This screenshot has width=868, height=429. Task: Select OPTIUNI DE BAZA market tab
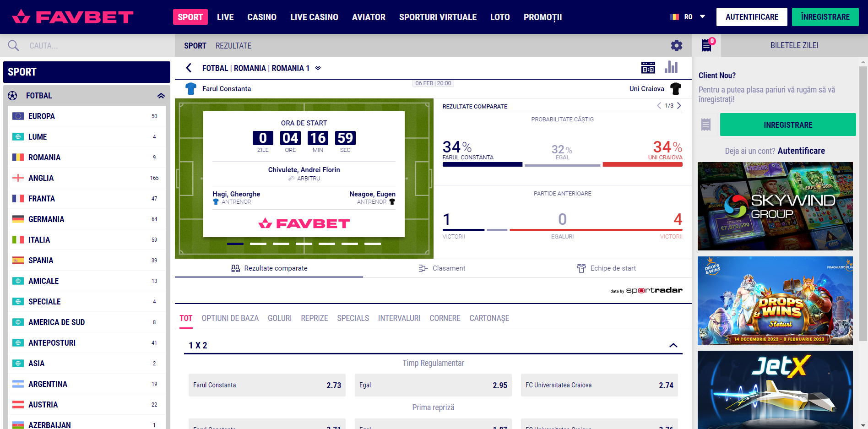pyautogui.click(x=230, y=318)
